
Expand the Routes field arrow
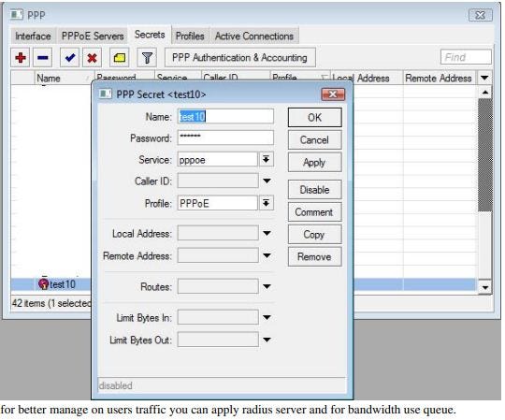coord(267,286)
